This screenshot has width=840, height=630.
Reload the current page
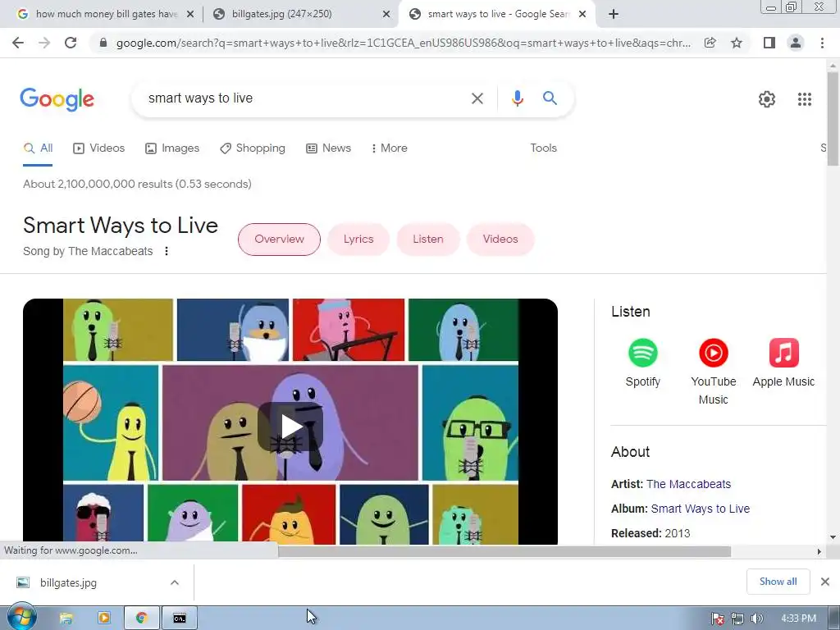(71, 43)
